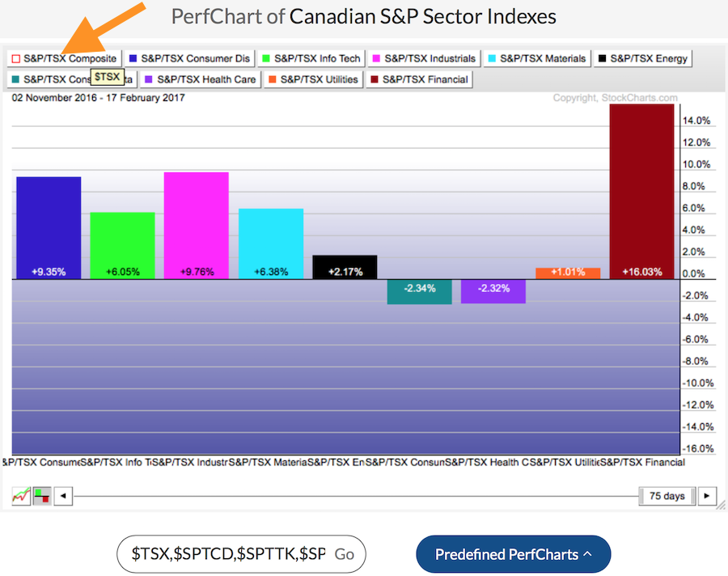Toggle S&P/TSX Consumer Dis series
The width and height of the screenshot is (728, 576).
[x=189, y=58]
